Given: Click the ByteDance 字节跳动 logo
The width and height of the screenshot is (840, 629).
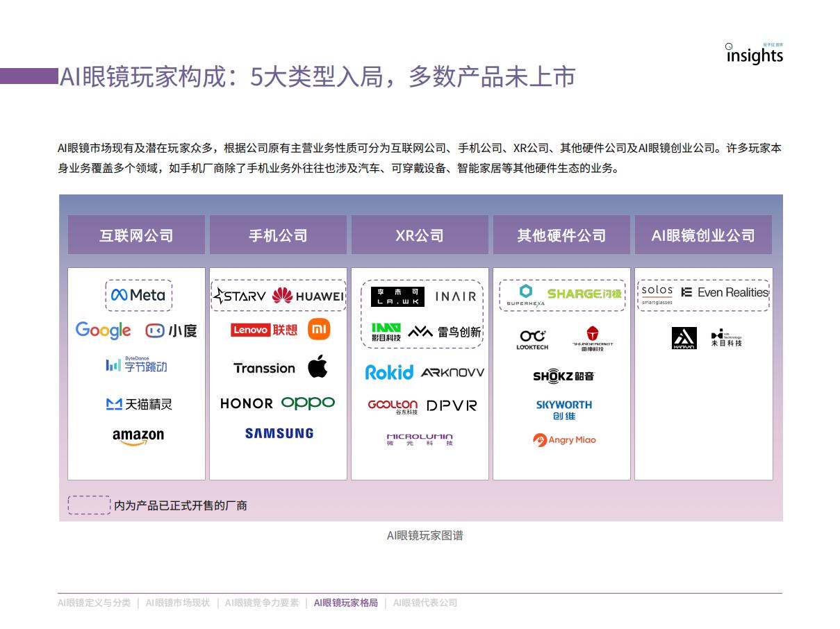Looking at the screenshot, I should 136,364.
